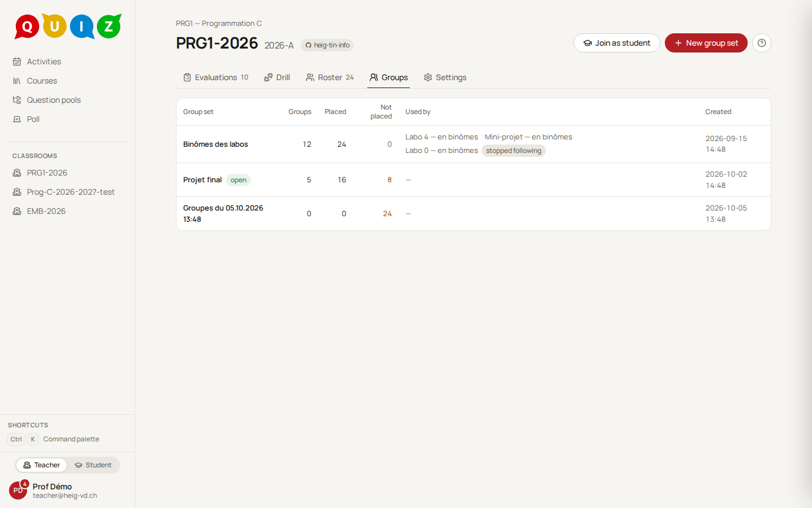
Task: Switch to the Roster tab
Action: click(330, 77)
